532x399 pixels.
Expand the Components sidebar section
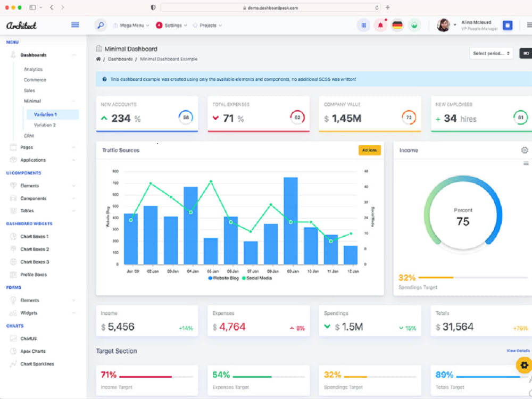(73, 198)
